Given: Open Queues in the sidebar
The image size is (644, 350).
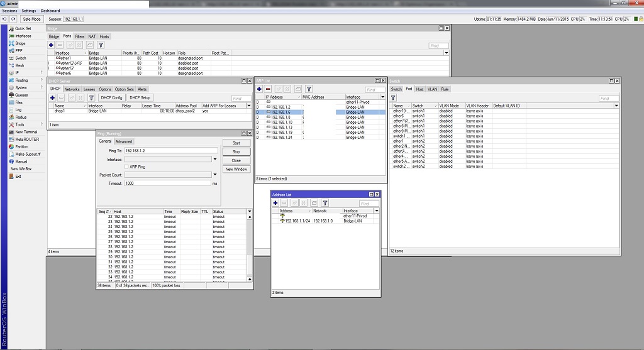Looking at the screenshot, I should pyautogui.click(x=21, y=95).
